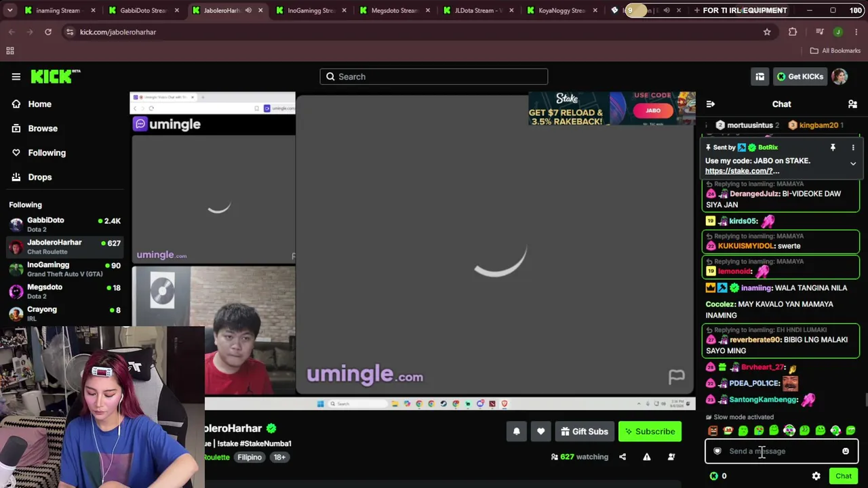The height and width of the screenshot is (488, 868).
Task: Subscribe to the channel
Action: [650, 432]
